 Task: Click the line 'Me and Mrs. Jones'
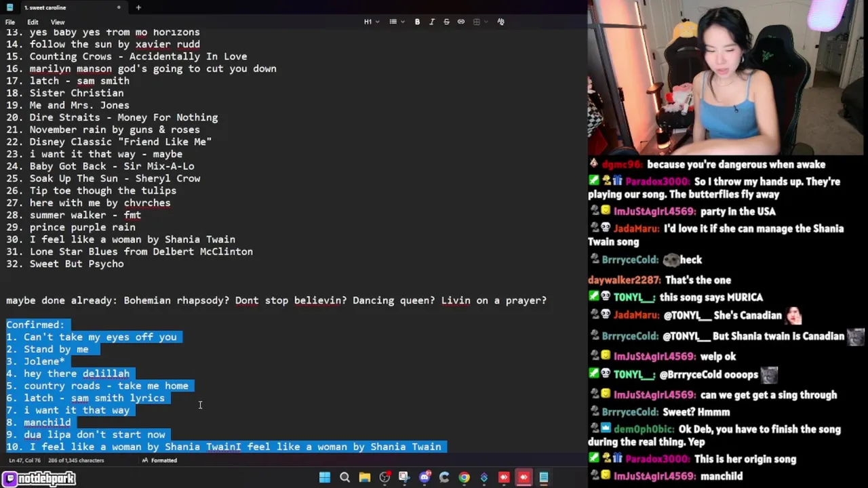click(x=79, y=105)
